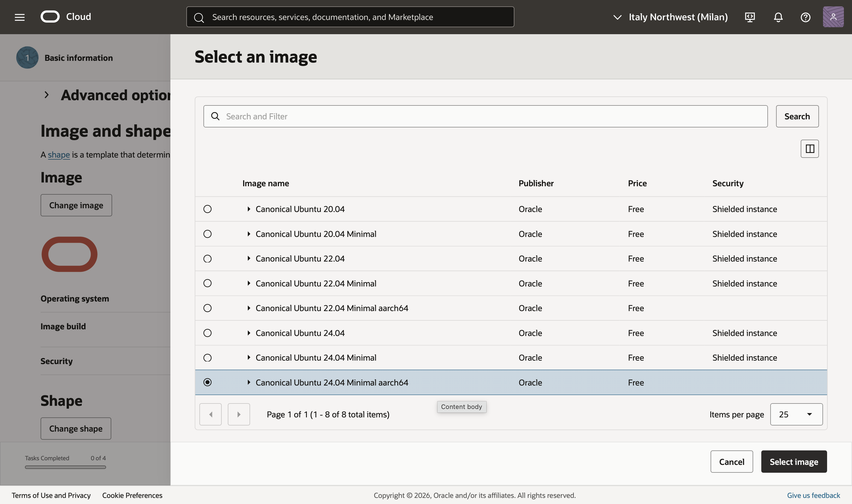Viewport: 852px width, 504px height.
Task: Open the hamburger navigation menu
Action: (x=20, y=17)
